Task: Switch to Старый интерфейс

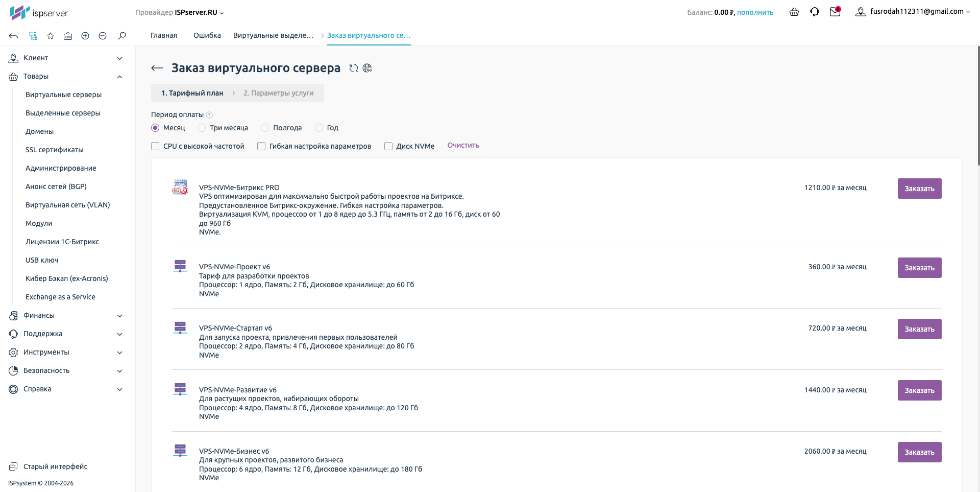Action: coord(48,466)
